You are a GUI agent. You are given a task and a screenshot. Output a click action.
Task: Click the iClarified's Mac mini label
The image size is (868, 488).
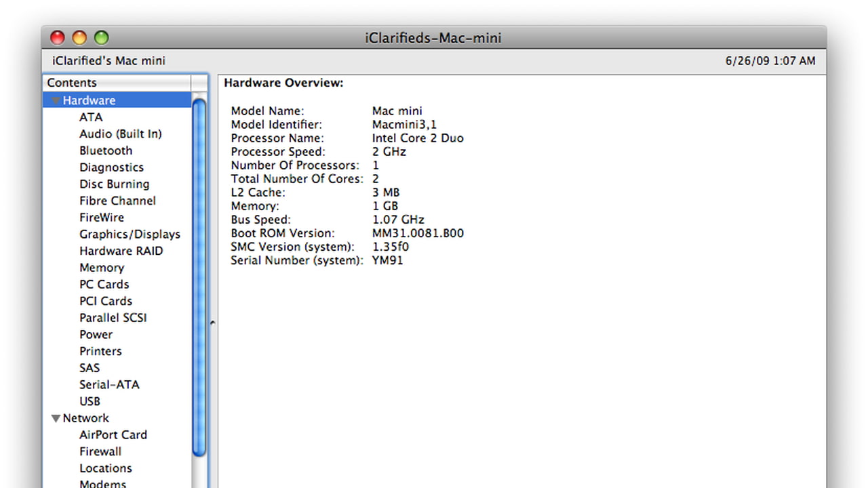click(x=108, y=61)
